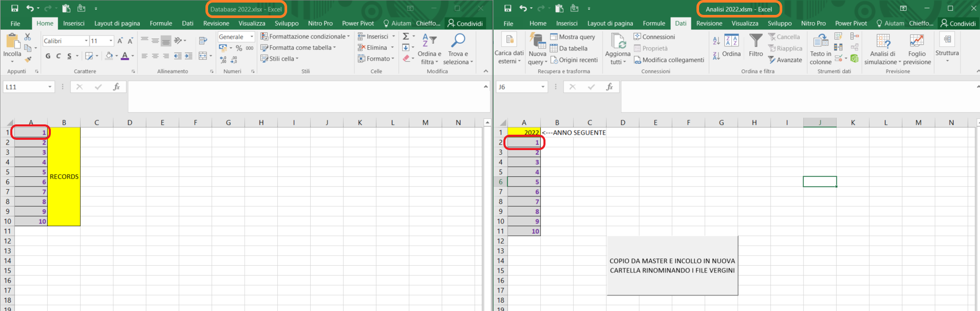This screenshot has height=311, width=980.
Task: Increase font size with the larger A icon
Action: (120, 41)
